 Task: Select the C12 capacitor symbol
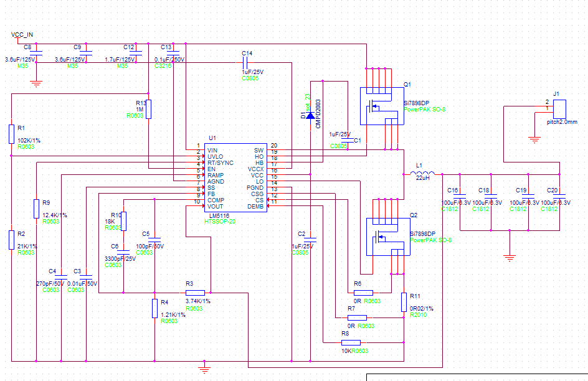136,53
